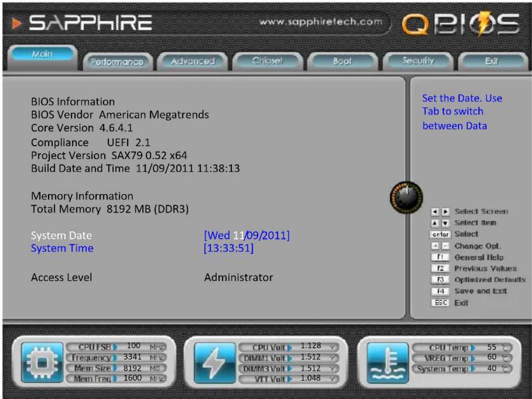
Task: Click the 'Set the Date' help text
Action: click(462, 112)
